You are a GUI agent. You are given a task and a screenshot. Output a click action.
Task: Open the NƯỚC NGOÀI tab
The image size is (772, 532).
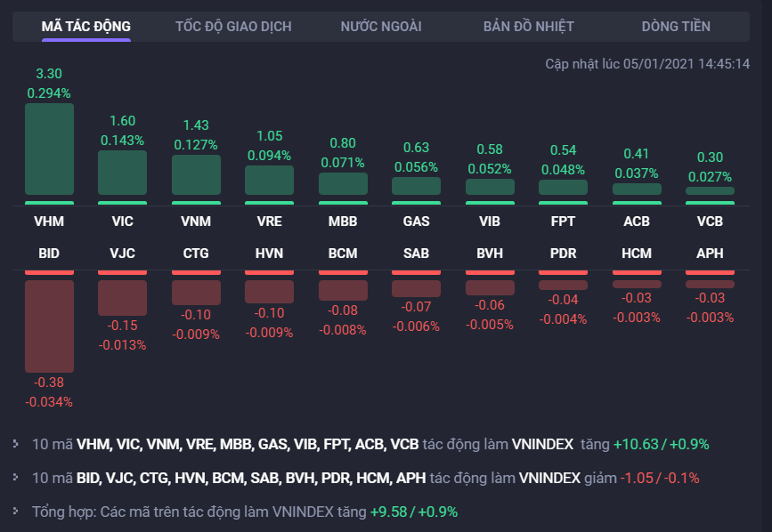click(381, 27)
